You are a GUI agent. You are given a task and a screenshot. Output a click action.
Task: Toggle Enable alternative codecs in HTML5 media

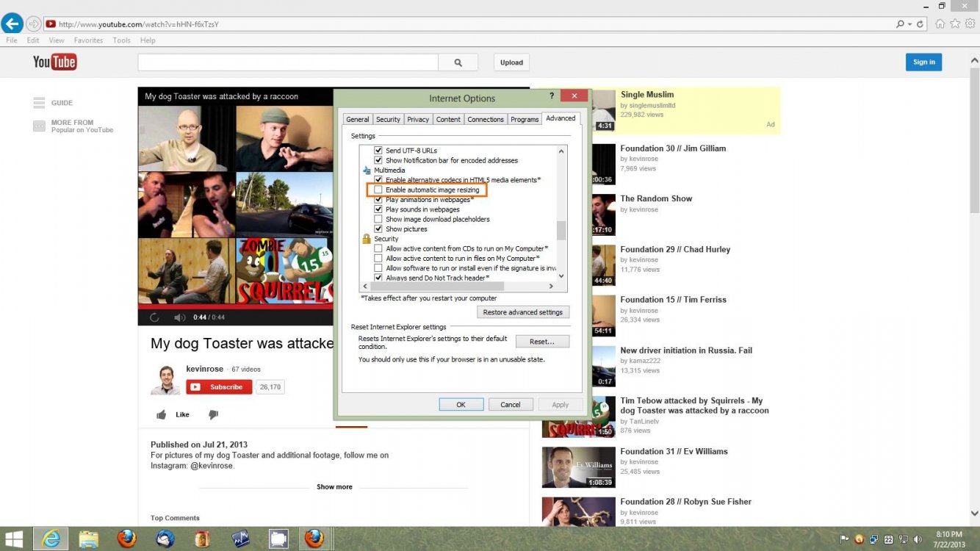[x=378, y=179]
